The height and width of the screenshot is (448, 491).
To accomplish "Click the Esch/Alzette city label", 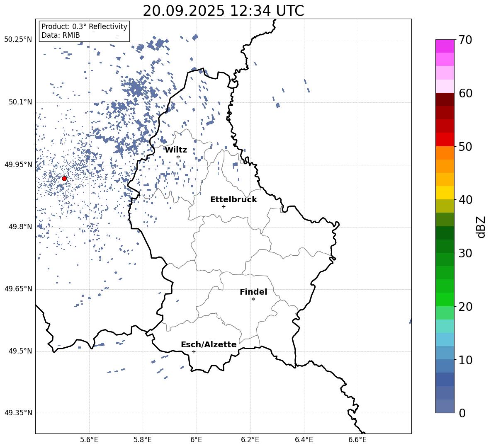I will click(x=209, y=345).
